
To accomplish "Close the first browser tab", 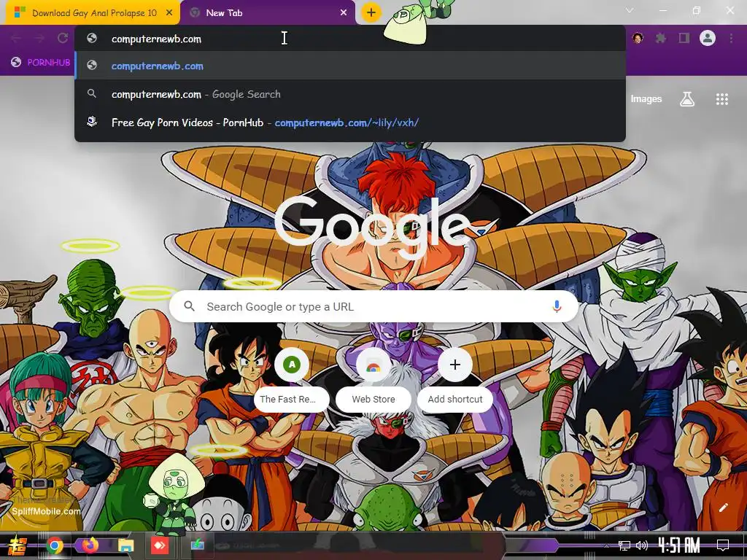I will pos(169,13).
